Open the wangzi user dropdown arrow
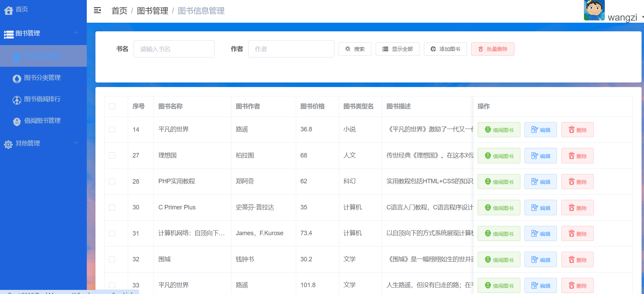This screenshot has height=294, width=644. tap(643, 17)
